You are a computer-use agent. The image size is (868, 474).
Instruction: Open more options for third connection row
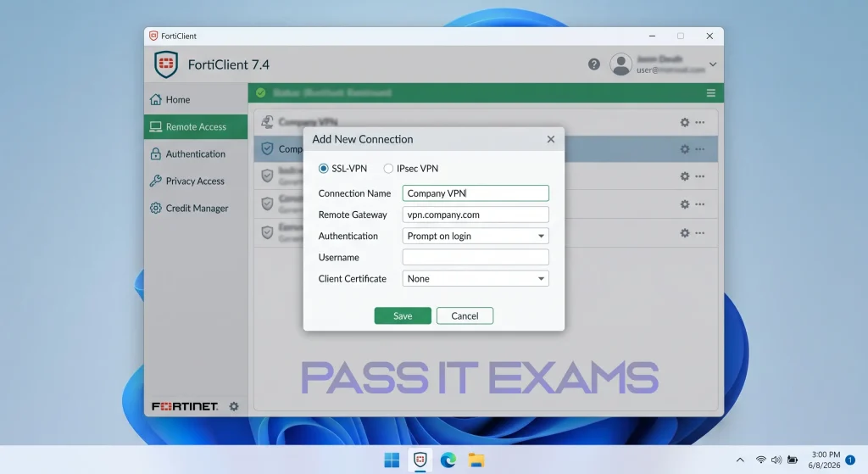(x=700, y=176)
